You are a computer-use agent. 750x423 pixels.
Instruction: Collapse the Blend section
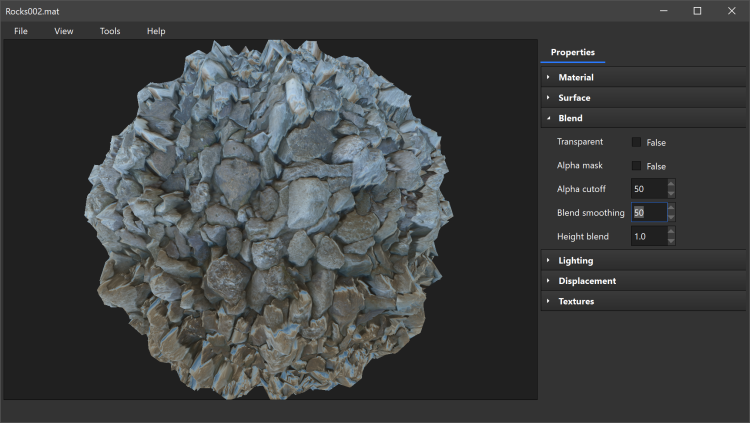(570, 118)
